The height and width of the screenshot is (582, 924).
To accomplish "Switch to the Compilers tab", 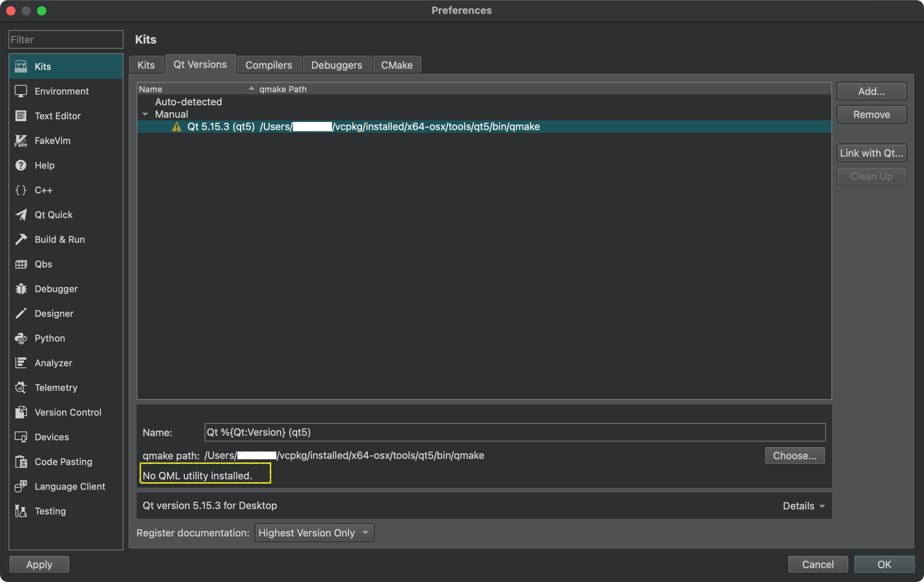I will click(269, 65).
